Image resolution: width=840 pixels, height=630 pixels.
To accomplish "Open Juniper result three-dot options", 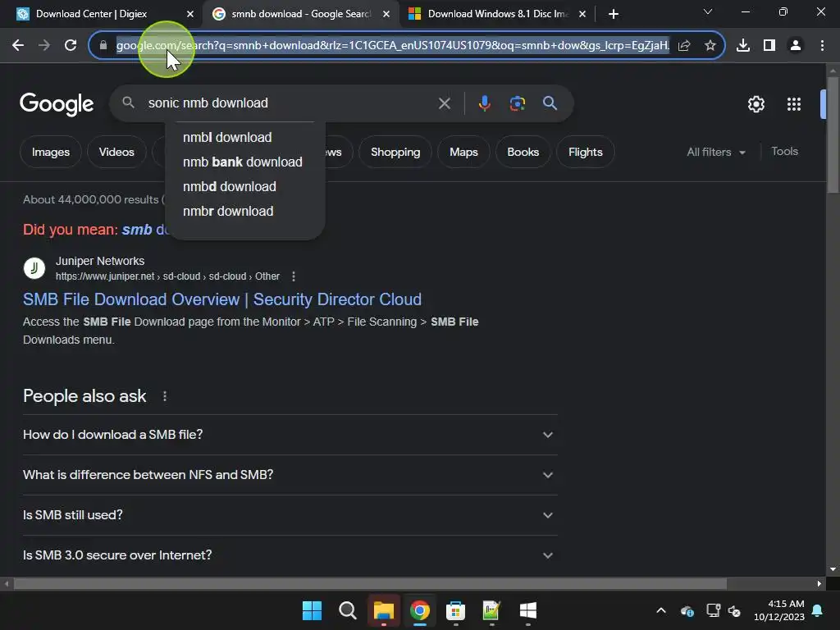I will tap(293, 276).
